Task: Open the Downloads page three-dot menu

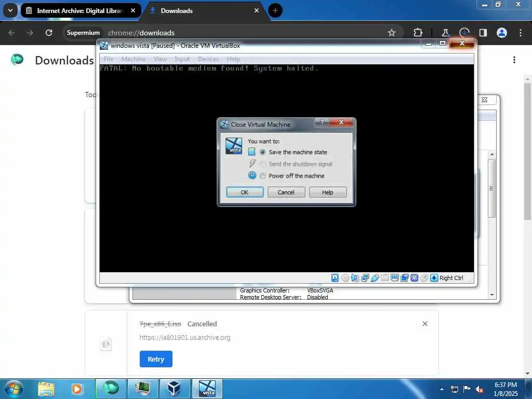Action: pos(514,60)
